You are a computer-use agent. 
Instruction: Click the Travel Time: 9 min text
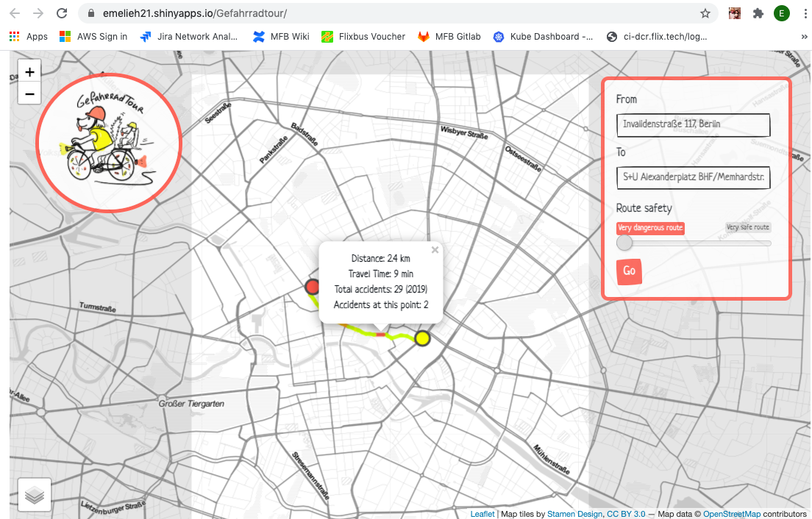[381, 273]
